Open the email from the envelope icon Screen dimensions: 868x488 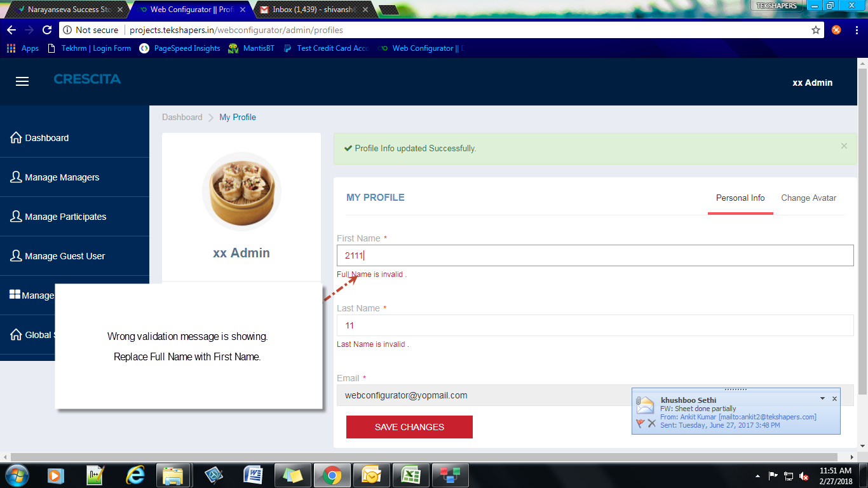(x=646, y=404)
